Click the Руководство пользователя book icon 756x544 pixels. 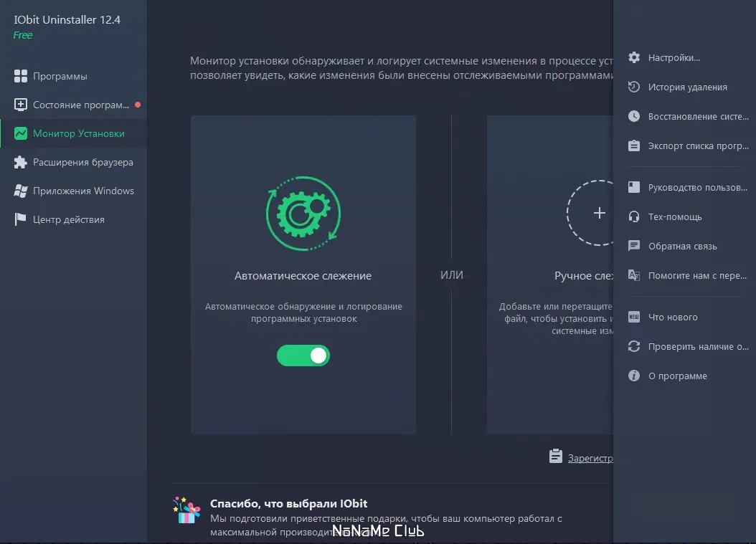(634, 187)
